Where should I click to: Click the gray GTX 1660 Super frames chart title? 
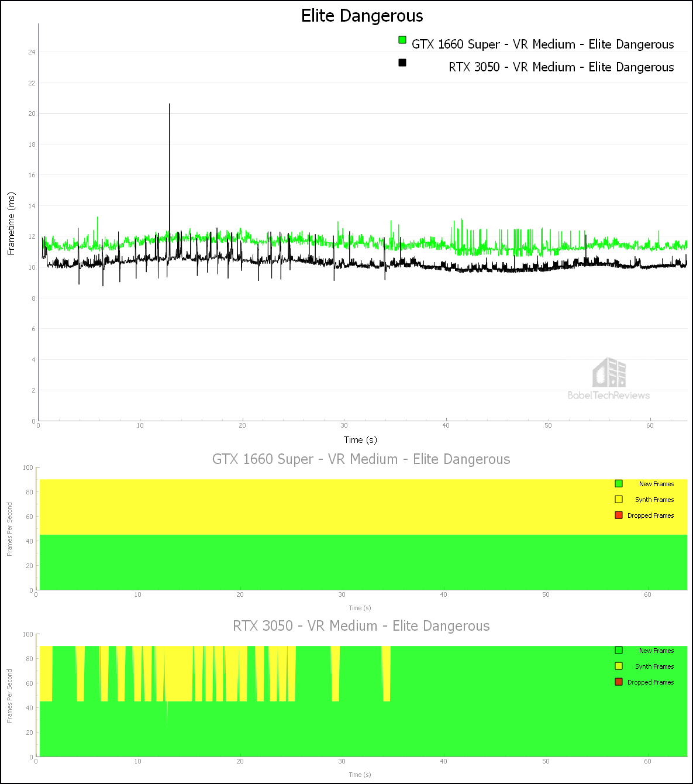coord(361,459)
